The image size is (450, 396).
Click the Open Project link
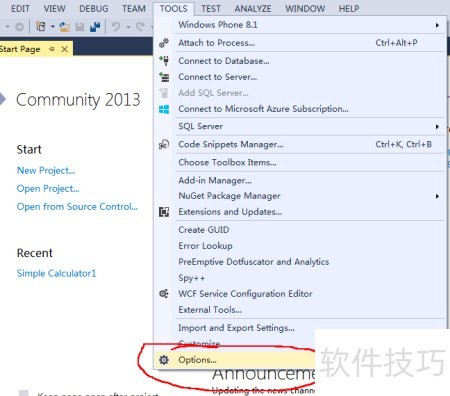click(48, 189)
